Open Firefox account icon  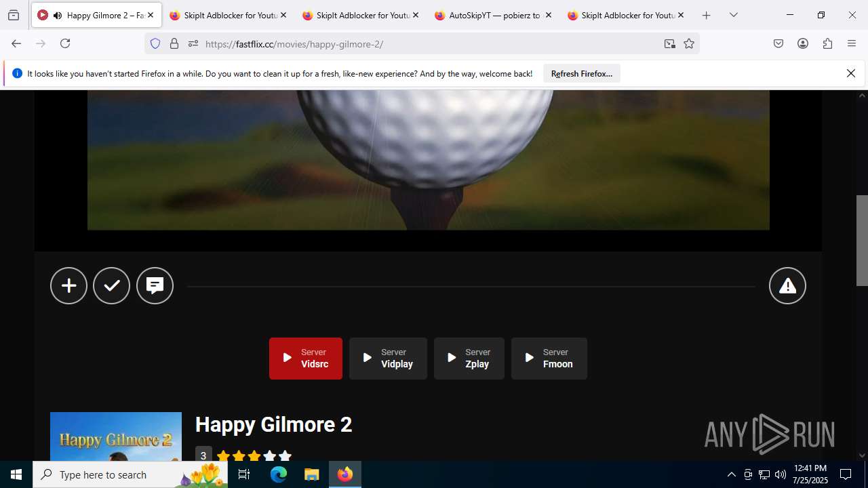click(803, 43)
